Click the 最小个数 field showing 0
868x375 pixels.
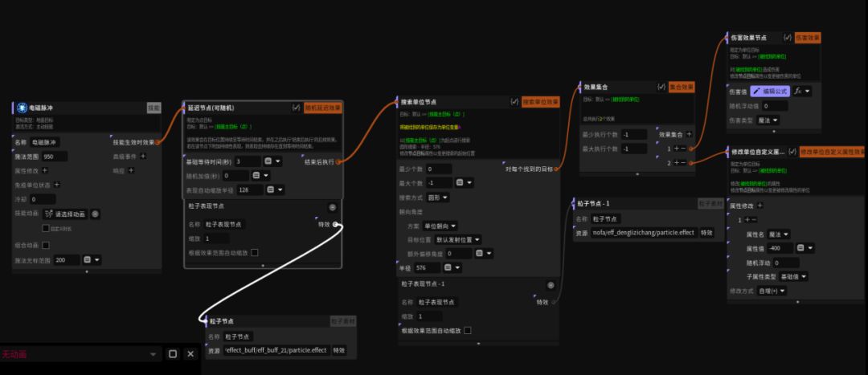tap(439, 169)
